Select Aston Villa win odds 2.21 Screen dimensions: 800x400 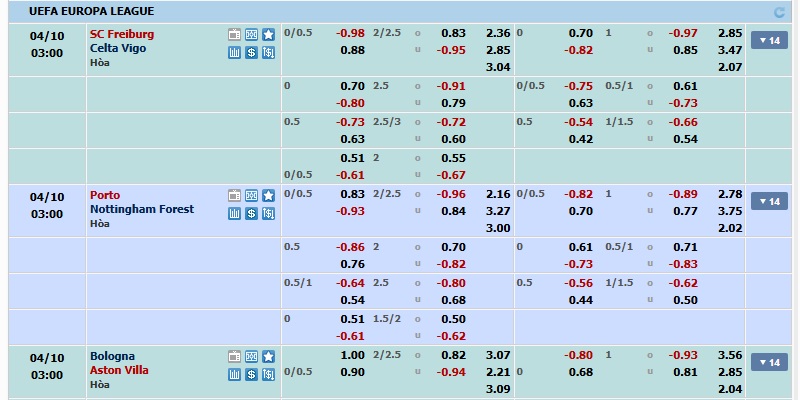coord(498,372)
